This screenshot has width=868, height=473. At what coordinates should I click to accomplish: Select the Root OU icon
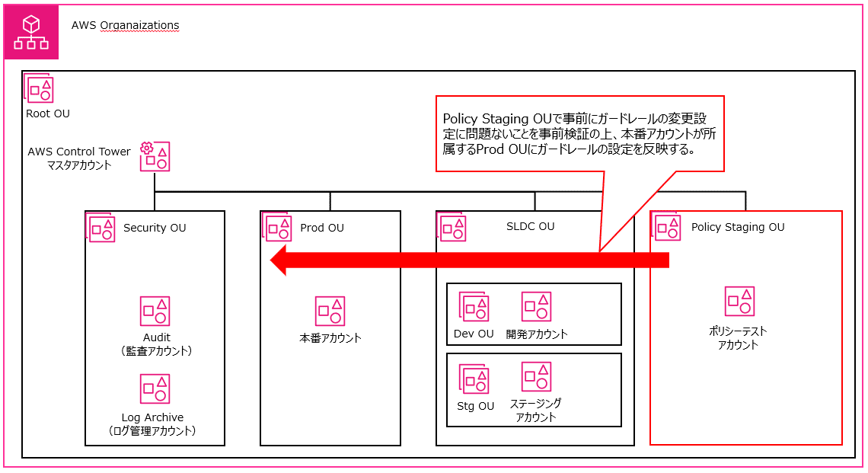point(39,88)
